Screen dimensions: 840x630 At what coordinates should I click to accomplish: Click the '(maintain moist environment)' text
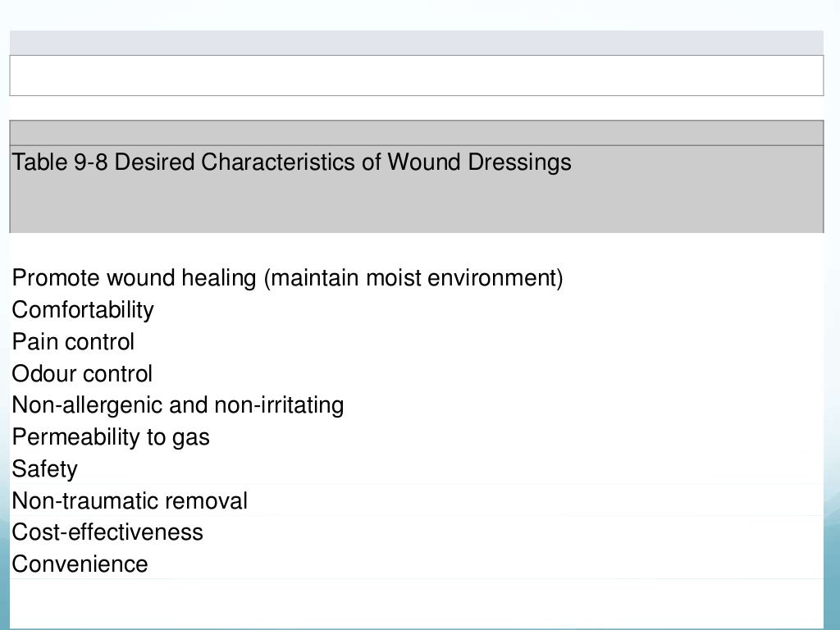(x=413, y=278)
